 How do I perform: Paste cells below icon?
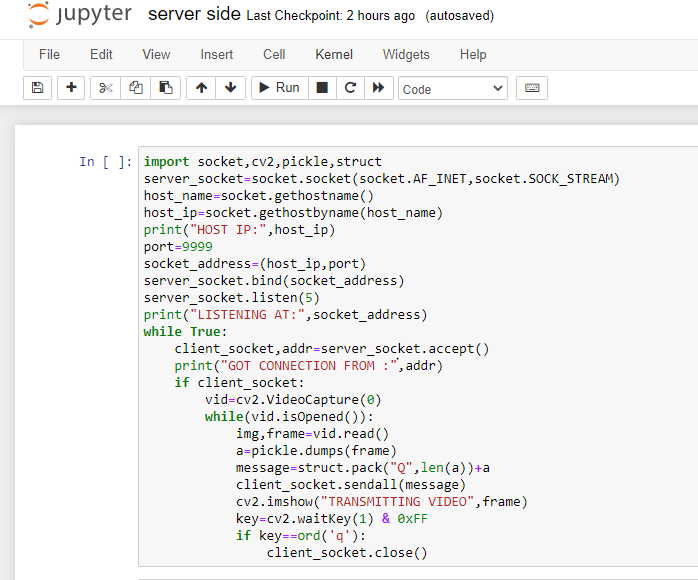click(x=165, y=88)
